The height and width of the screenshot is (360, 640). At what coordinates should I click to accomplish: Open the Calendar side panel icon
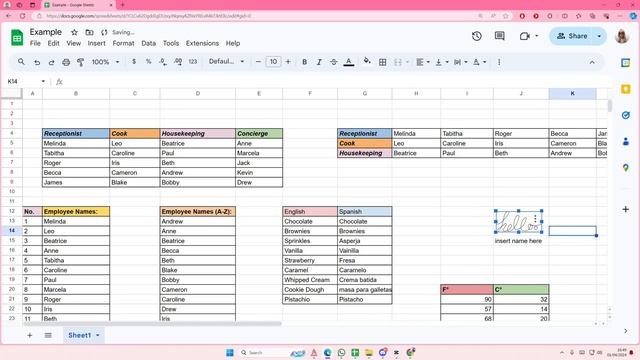(625, 63)
